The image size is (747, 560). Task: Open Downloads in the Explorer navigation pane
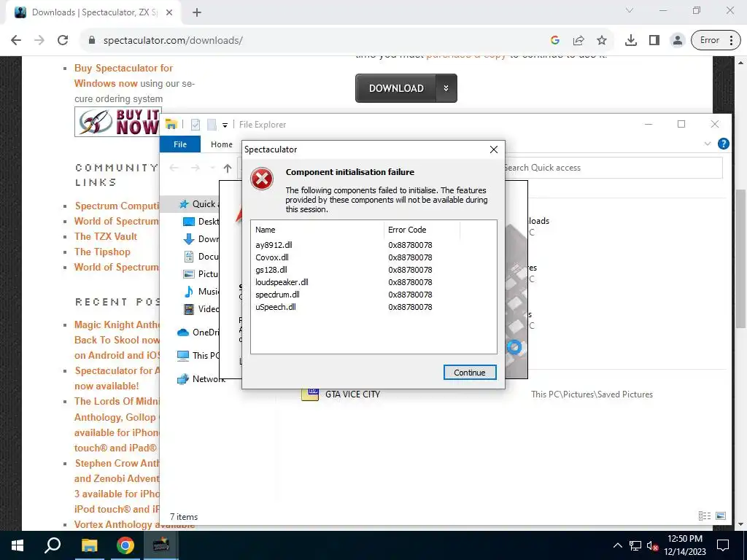pyautogui.click(x=201, y=239)
